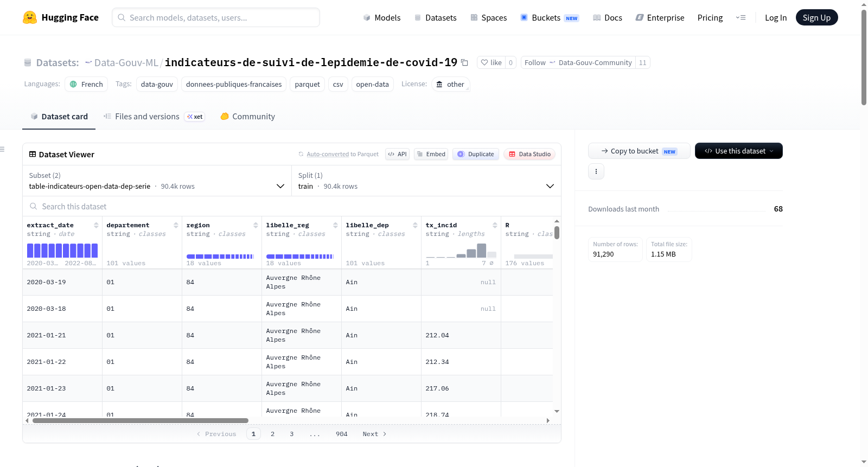Open the Use this dataset dropdown
Image resolution: width=868 pixels, height=467 pixels.
pyautogui.click(x=739, y=151)
